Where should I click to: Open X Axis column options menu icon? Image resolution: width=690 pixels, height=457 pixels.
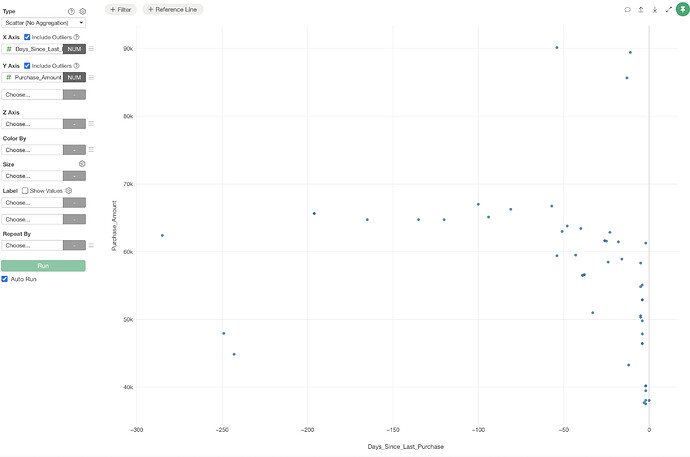coord(92,49)
